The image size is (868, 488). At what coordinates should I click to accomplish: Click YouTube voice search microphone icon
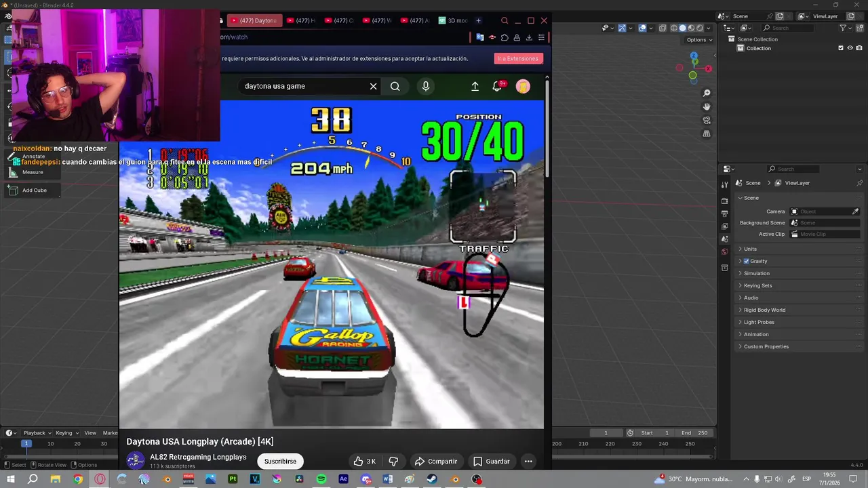point(426,86)
